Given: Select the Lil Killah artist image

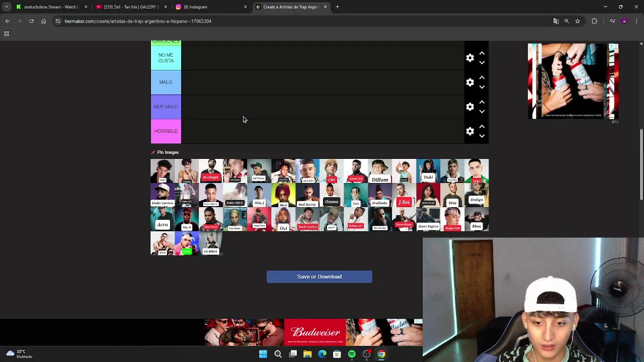Looking at the screenshot, I should coord(211,243).
